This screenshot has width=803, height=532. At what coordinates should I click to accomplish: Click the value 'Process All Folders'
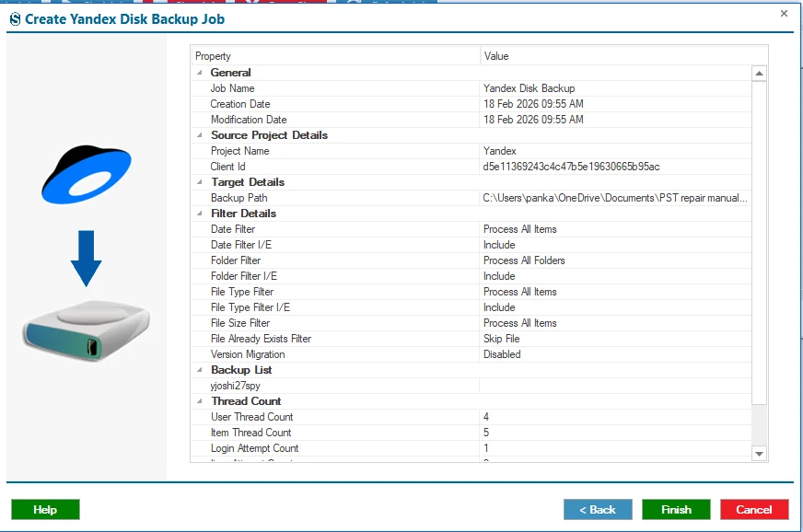point(524,260)
